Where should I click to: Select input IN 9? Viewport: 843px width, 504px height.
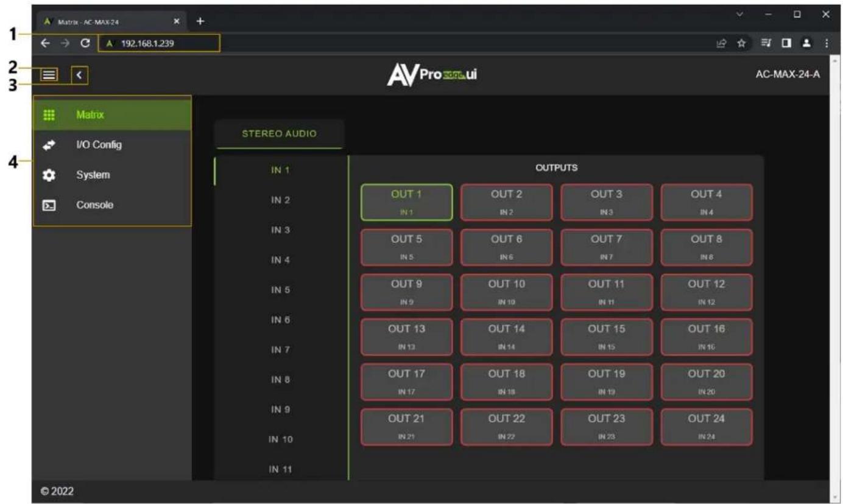point(280,410)
